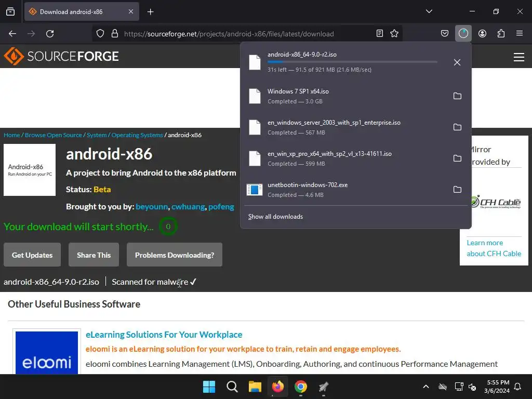The image size is (532, 399).
Task: Click Browse Open Source breadcrumb
Action: (54, 135)
